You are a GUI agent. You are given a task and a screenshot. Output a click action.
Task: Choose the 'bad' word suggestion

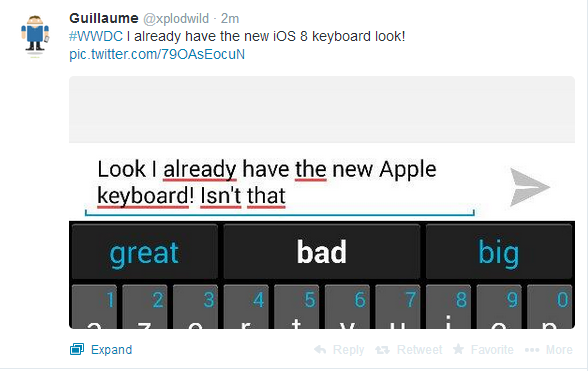[322, 252]
